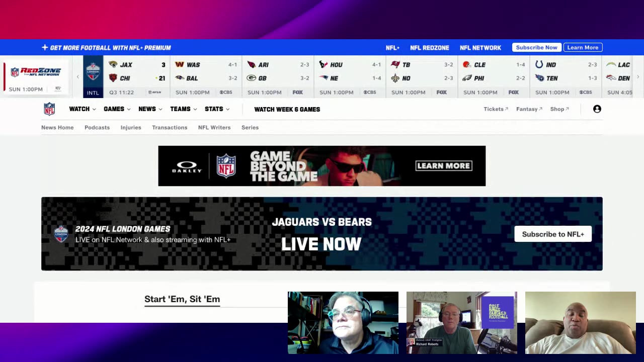Viewport: 644px width, 362px height.
Task: Click the Packers G logo next to GB
Action: coord(252,78)
